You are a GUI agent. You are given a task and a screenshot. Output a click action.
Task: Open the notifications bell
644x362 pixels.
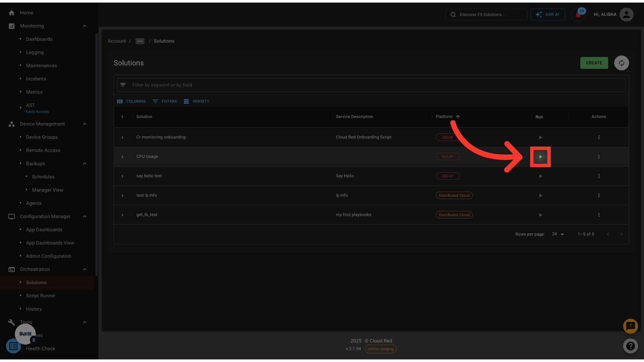tap(578, 15)
